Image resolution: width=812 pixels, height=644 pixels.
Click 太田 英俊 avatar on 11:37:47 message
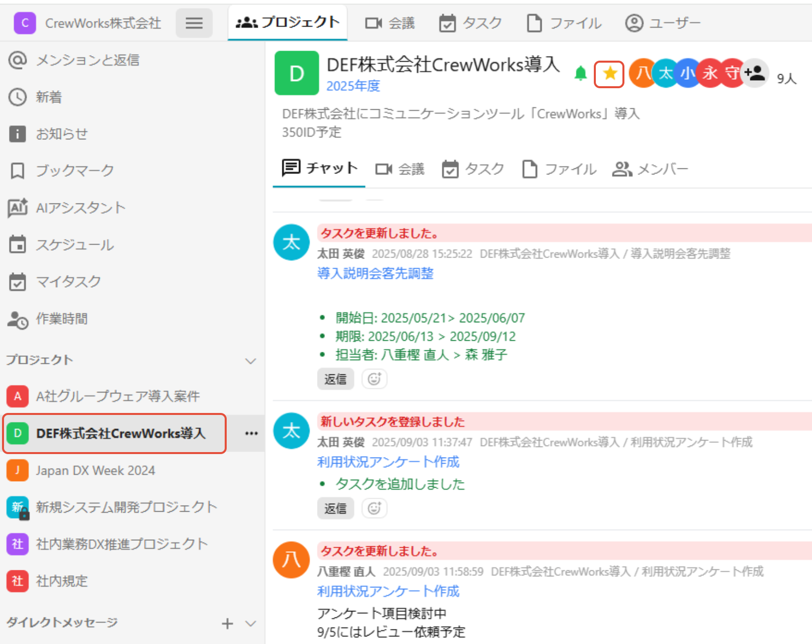291,431
